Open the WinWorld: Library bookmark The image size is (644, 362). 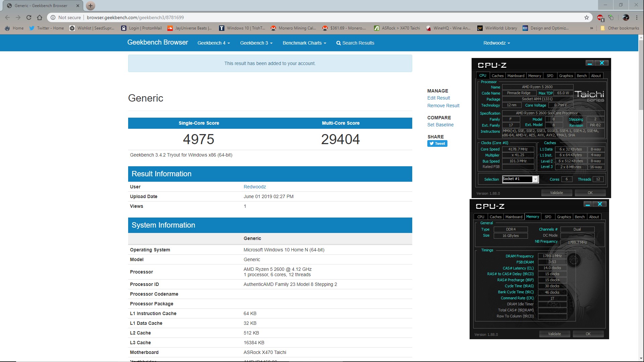pyautogui.click(x=497, y=28)
